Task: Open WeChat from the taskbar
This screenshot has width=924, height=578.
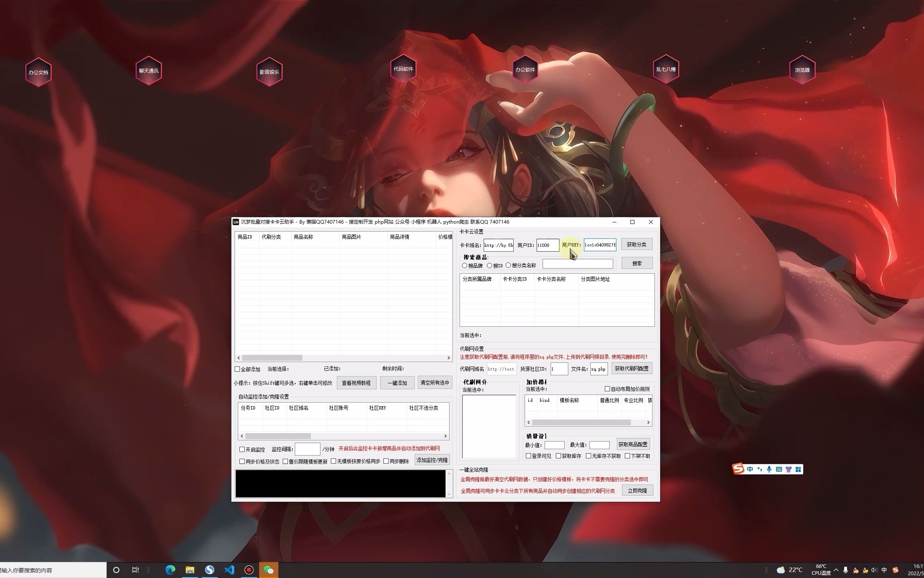Action: point(269,570)
